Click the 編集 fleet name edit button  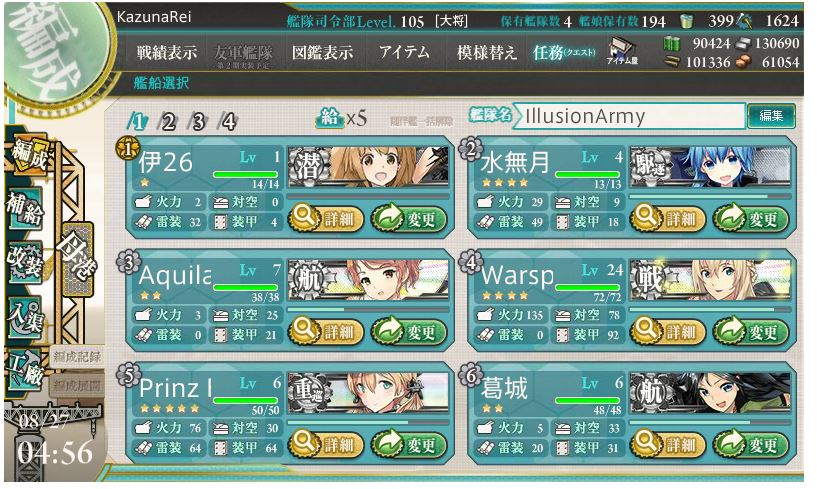click(771, 116)
